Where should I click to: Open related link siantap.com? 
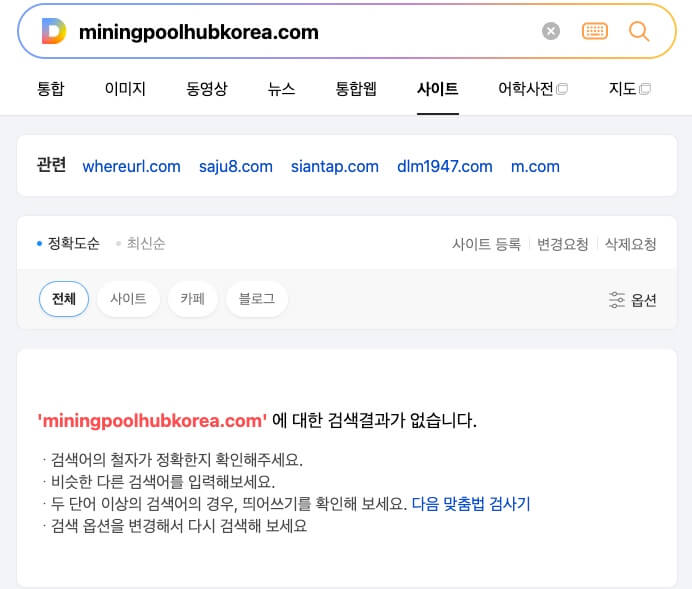click(x=335, y=166)
